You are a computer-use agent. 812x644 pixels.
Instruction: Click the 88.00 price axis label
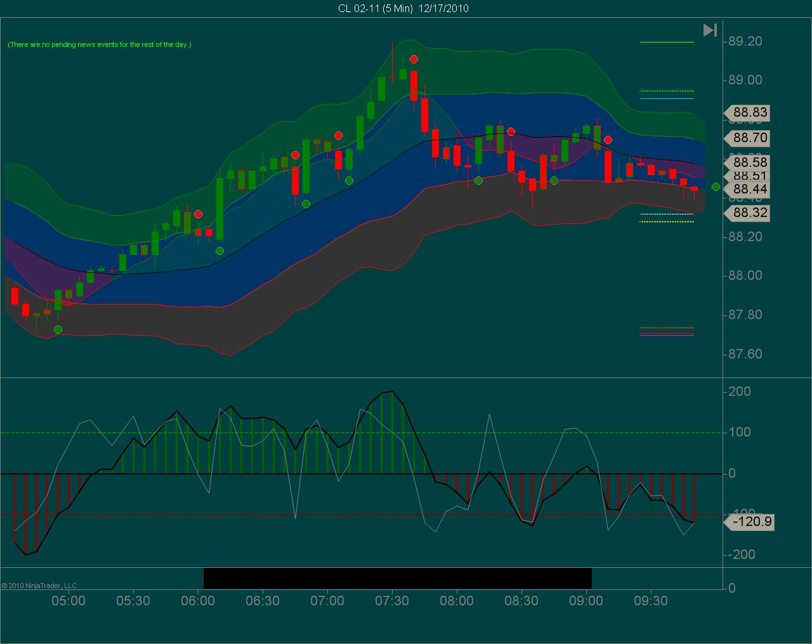pos(745,276)
